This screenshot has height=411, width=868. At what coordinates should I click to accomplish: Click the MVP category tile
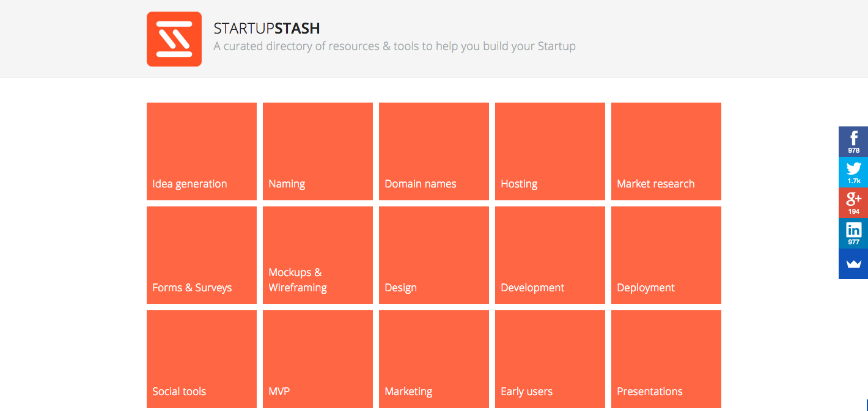(318, 359)
